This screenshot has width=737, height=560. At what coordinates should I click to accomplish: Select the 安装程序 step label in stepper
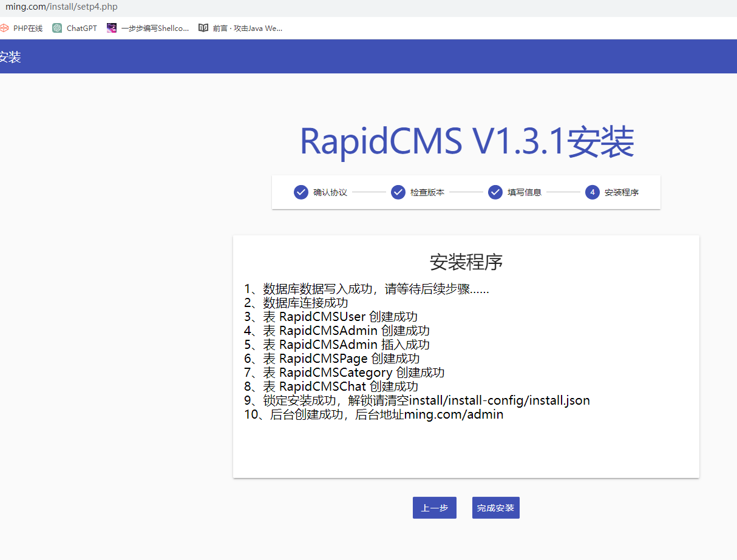click(622, 192)
